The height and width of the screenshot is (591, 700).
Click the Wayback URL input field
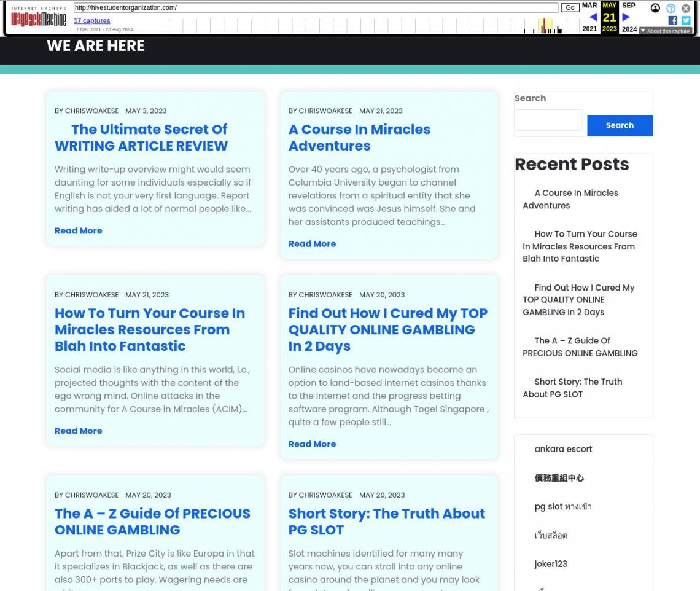[x=316, y=7]
